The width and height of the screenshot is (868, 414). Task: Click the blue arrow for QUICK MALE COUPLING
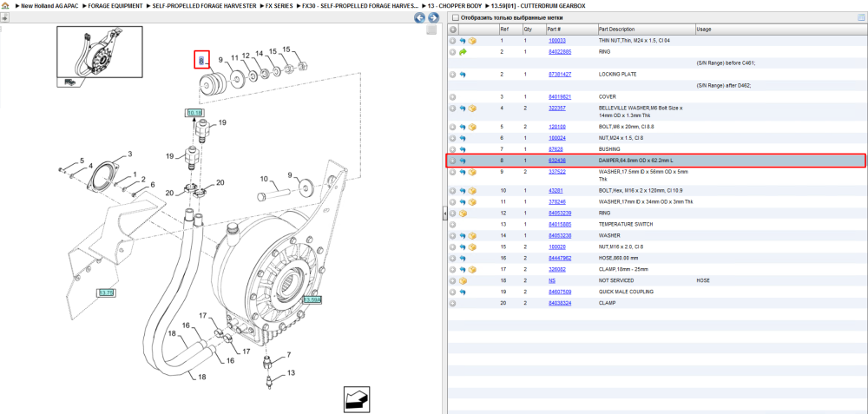[463, 292]
